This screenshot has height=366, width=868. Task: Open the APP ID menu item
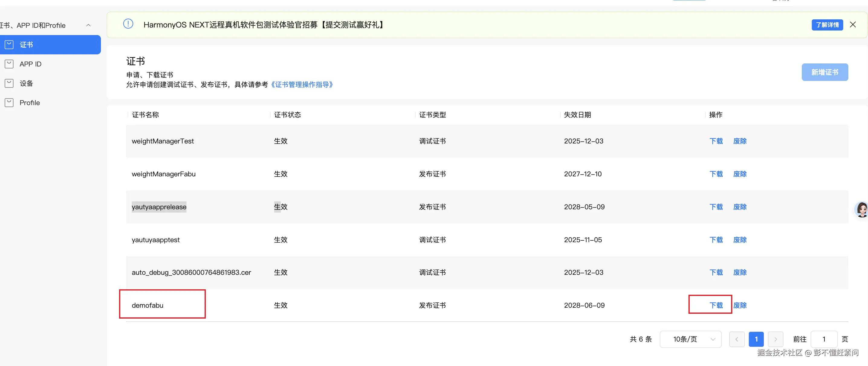tap(30, 64)
